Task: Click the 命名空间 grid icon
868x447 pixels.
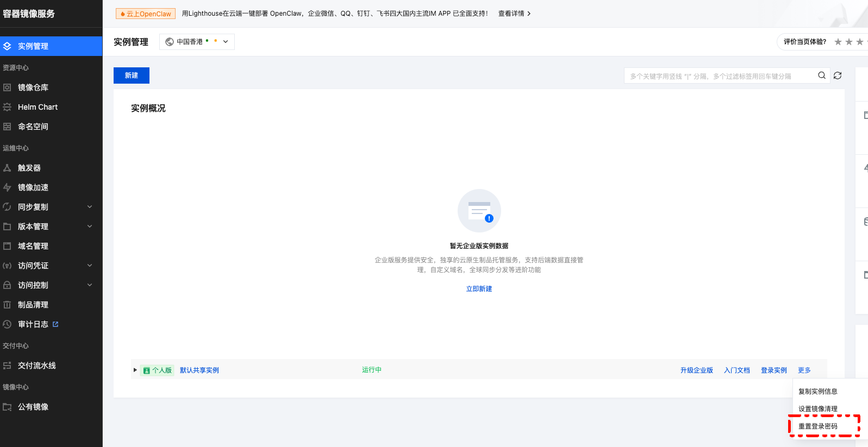Action: click(x=7, y=127)
